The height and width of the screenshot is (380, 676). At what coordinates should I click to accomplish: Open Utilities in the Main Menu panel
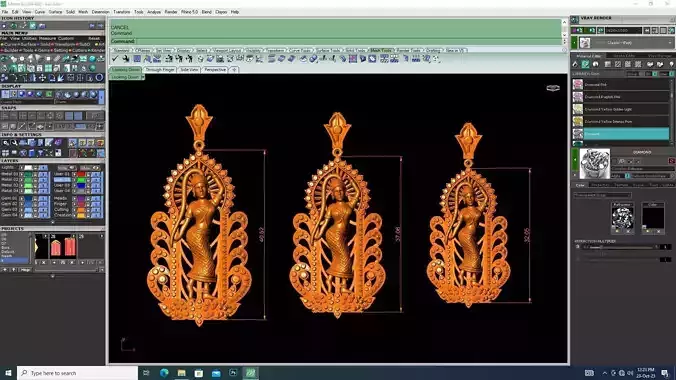[x=29, y=38]
